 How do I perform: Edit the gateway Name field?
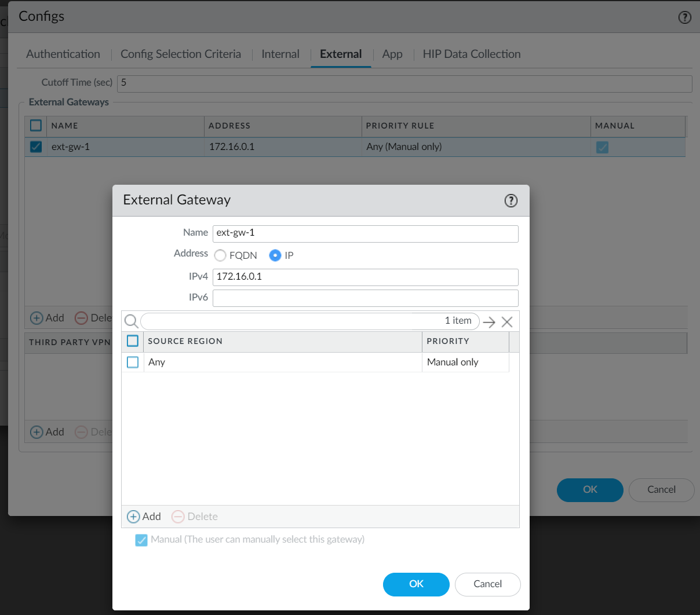click(366, 233)
